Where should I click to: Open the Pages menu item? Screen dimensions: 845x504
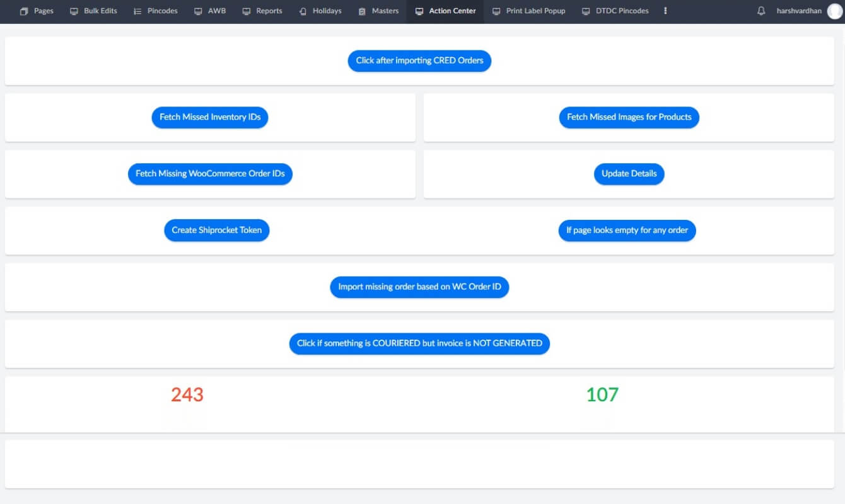[37, 11]
